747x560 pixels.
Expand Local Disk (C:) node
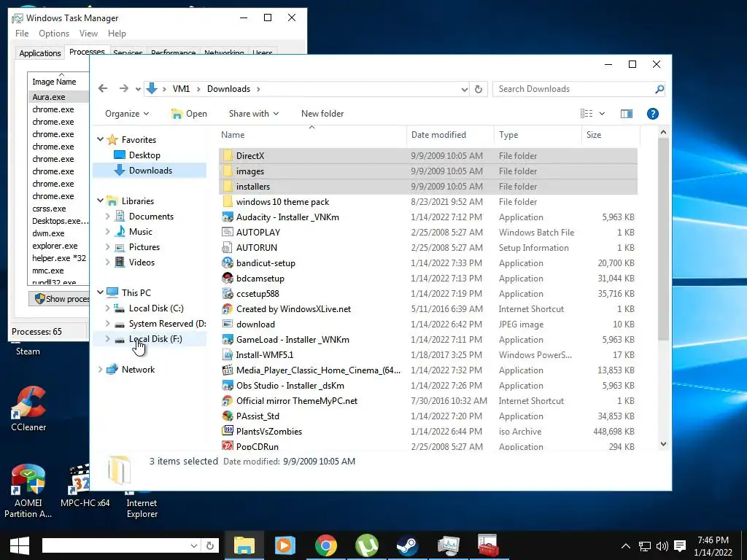coord(108,308)
